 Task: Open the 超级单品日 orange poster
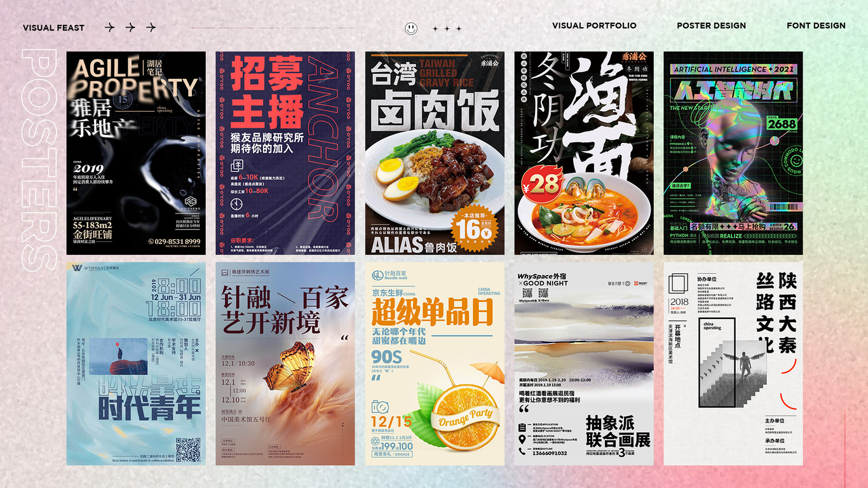point(435,364)
